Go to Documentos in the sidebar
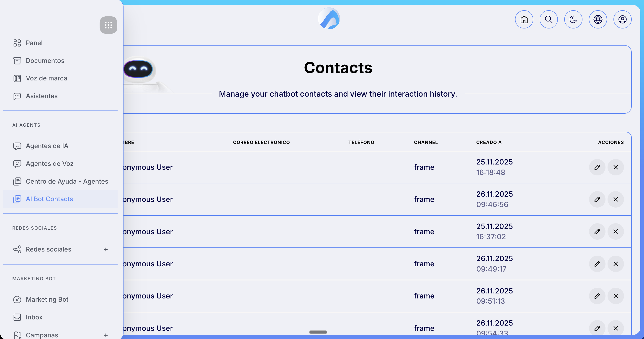The width and height of the screenshot is (644, 339). click(45, 61)
